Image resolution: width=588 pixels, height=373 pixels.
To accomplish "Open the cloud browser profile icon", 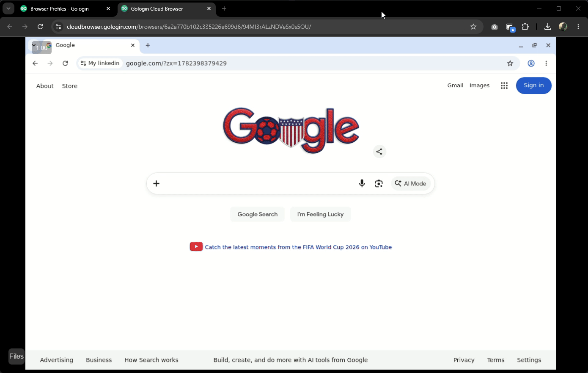I will 531,63.
